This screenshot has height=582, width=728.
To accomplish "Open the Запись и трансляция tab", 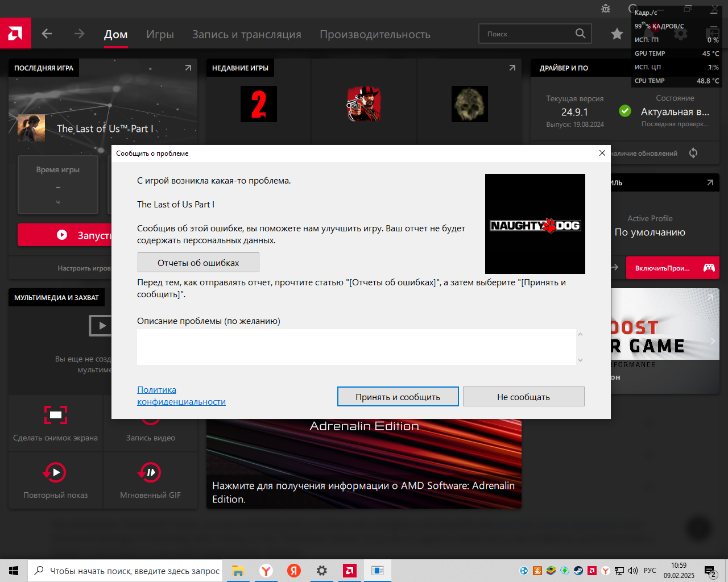I will point(247,34).
